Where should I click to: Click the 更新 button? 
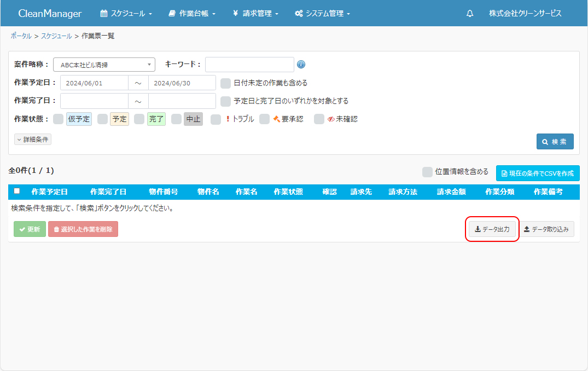(x=30, y=229)
